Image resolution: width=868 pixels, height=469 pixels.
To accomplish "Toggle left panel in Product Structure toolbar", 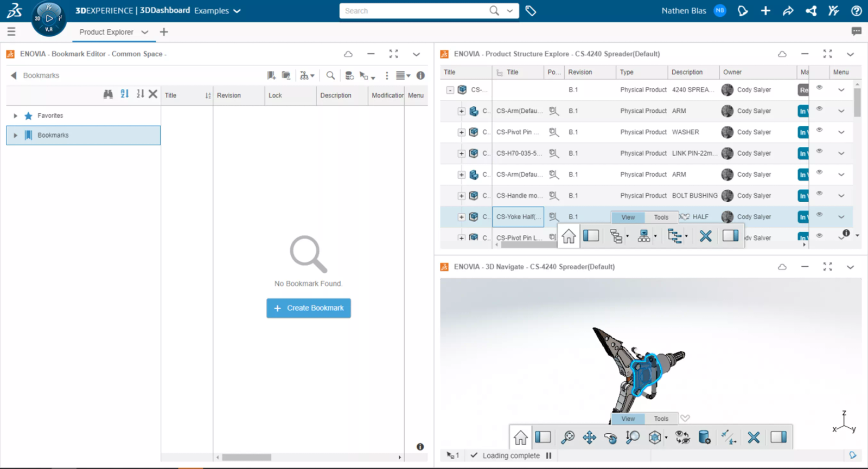I will click(591, 235).
